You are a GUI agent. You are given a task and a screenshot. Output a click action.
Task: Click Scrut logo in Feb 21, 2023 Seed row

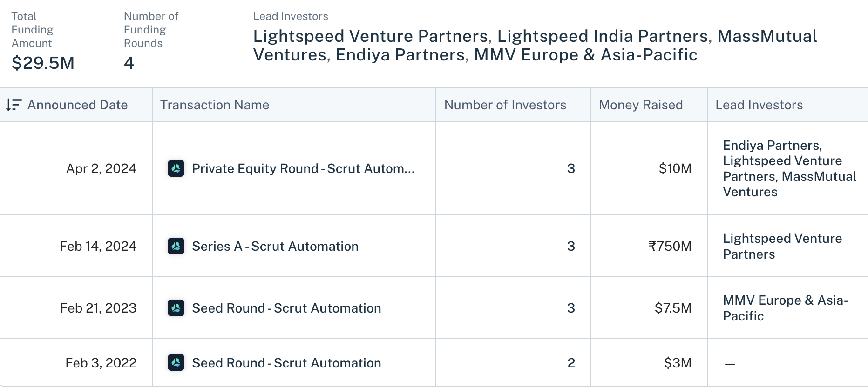[x=176, y=308]
